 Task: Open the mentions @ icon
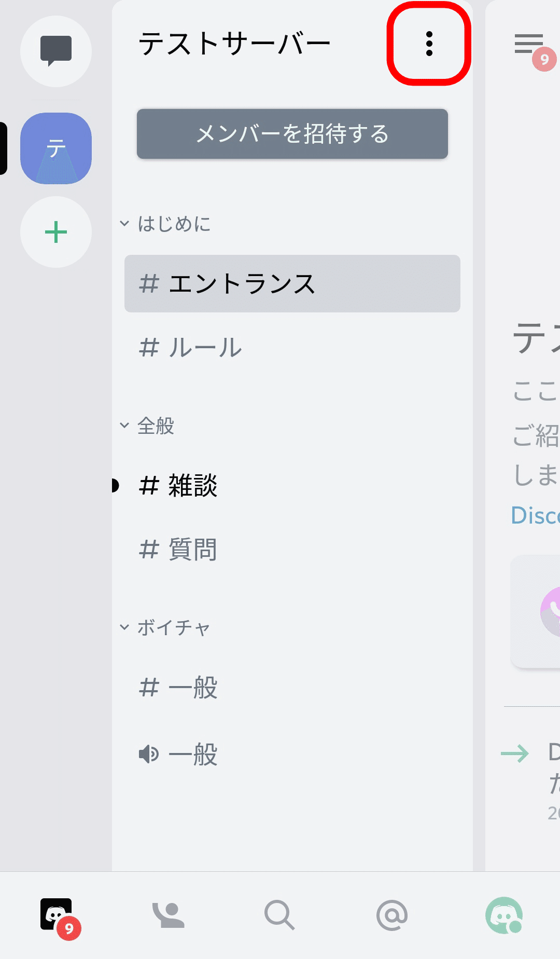point(392,915)
